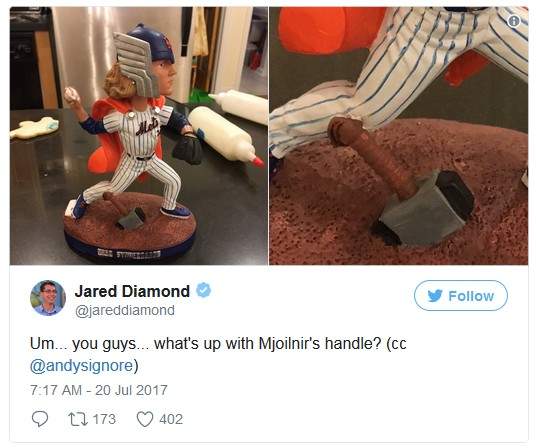
Task: Click the reply speech bubble icon
Action: (x=40, y=419)
